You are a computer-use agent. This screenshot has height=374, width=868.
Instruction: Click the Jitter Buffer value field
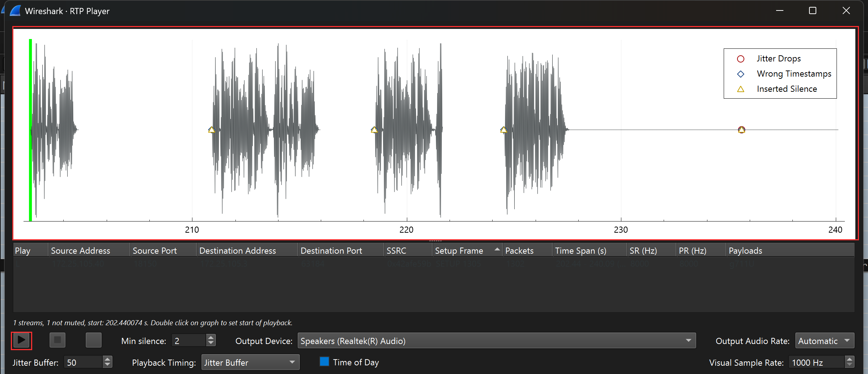pyautogui.click(x=83, y=362)
